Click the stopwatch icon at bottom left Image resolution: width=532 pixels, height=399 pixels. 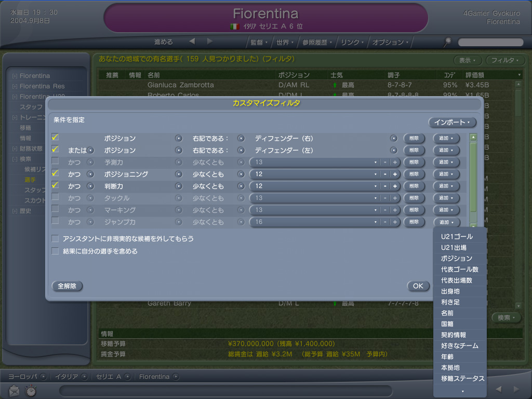tap(31, 391)
